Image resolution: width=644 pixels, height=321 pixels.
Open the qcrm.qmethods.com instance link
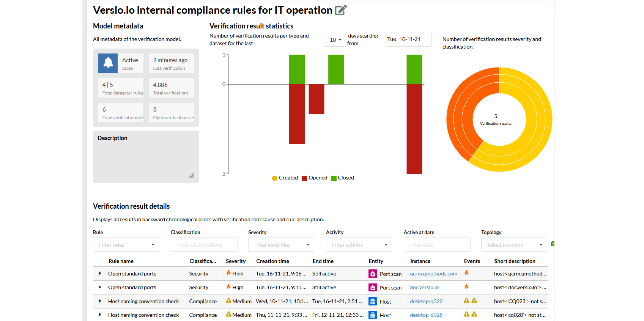click(x=433, y=274)
